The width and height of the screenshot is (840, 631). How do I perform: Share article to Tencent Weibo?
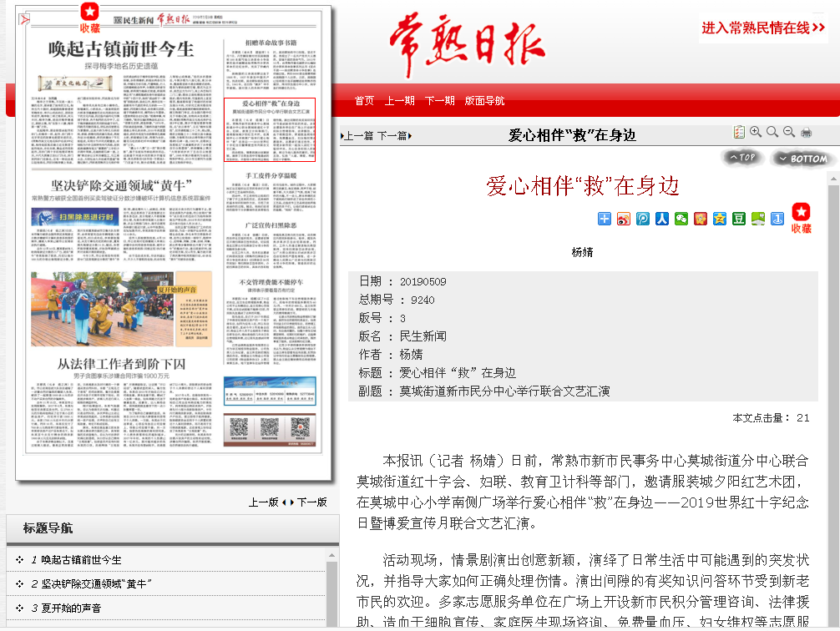pyautogui.click(x=643, y=219)
